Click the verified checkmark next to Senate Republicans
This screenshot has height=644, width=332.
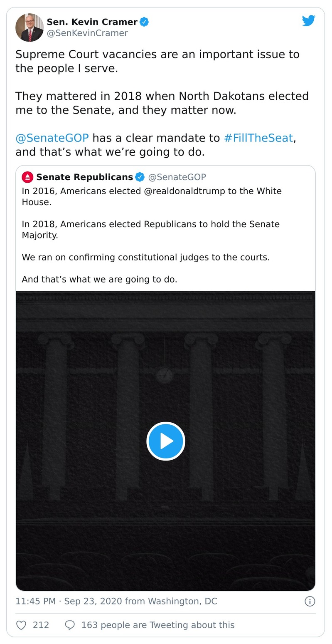tap(138, 176)
